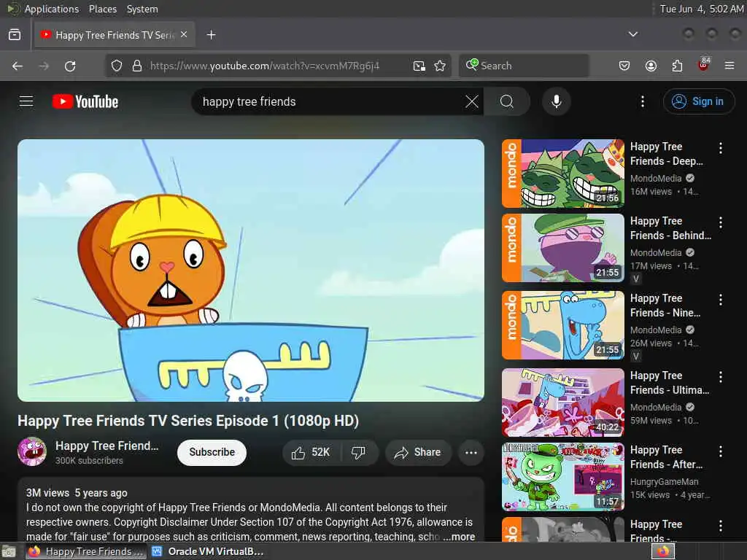This screenshot has height=560, width=747.
Task: Reload the page in browser
Action: (70, 66)
